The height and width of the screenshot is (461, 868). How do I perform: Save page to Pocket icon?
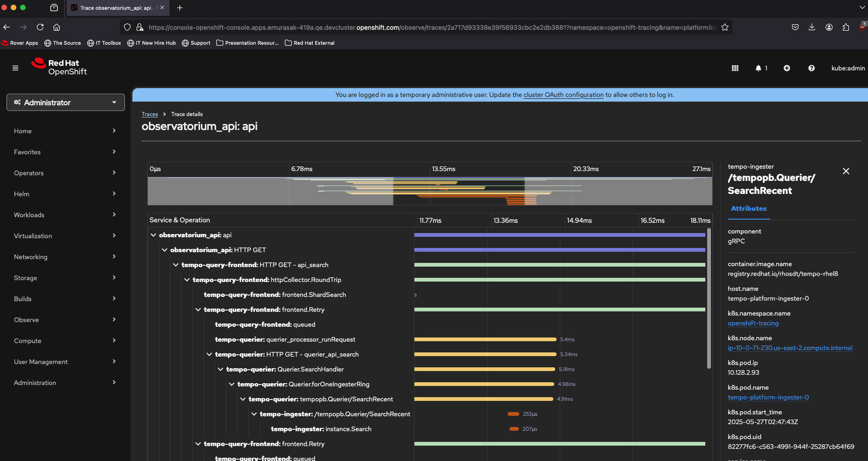pyautogui.click(x=795, y=27)
